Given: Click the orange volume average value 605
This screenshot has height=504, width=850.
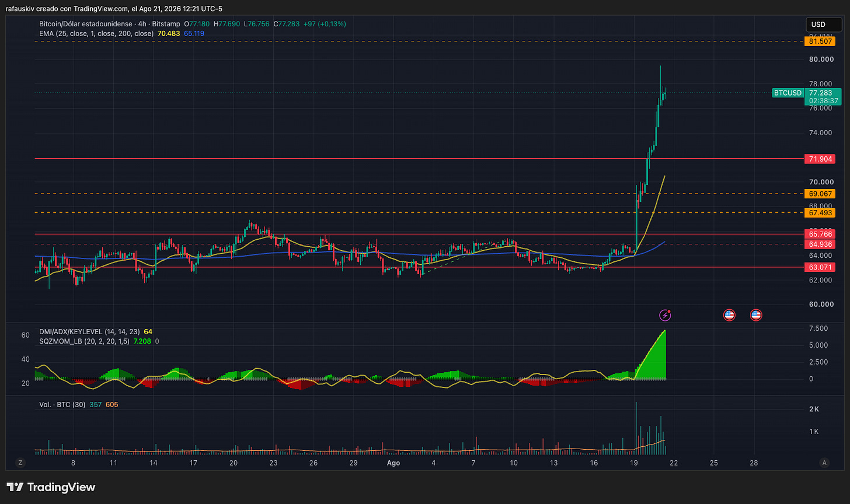Looking at the screenshot, I should coord(112,404).
